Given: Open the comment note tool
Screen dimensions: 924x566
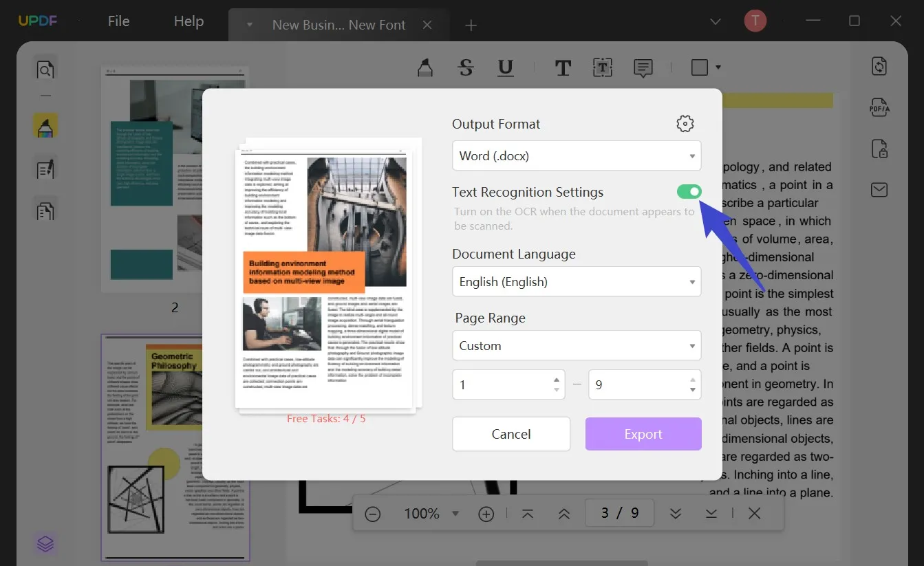Looking at the screenshot, I should [x=643, y=67].
